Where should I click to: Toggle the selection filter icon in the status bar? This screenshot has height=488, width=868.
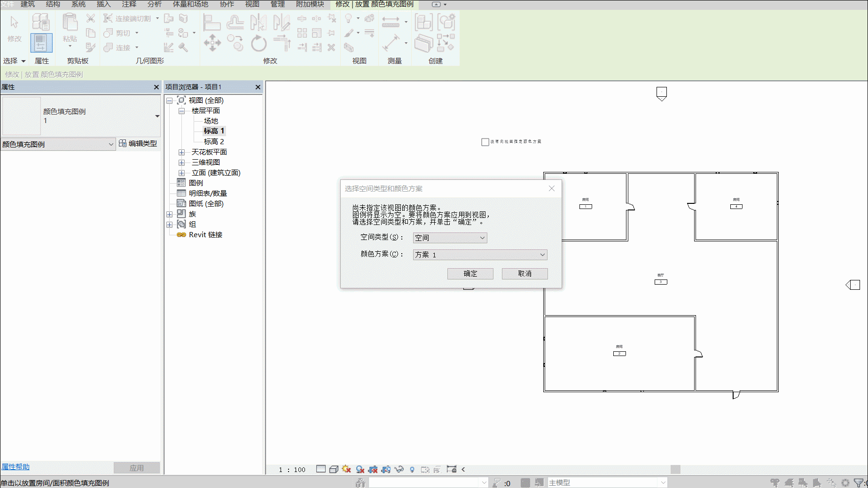pos(859,482)
